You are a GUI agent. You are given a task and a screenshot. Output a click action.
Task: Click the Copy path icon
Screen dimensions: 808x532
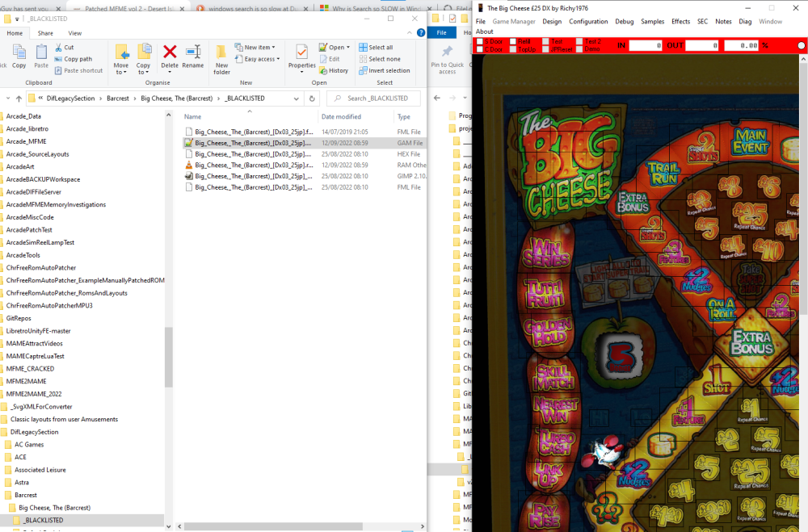point(58,59)
